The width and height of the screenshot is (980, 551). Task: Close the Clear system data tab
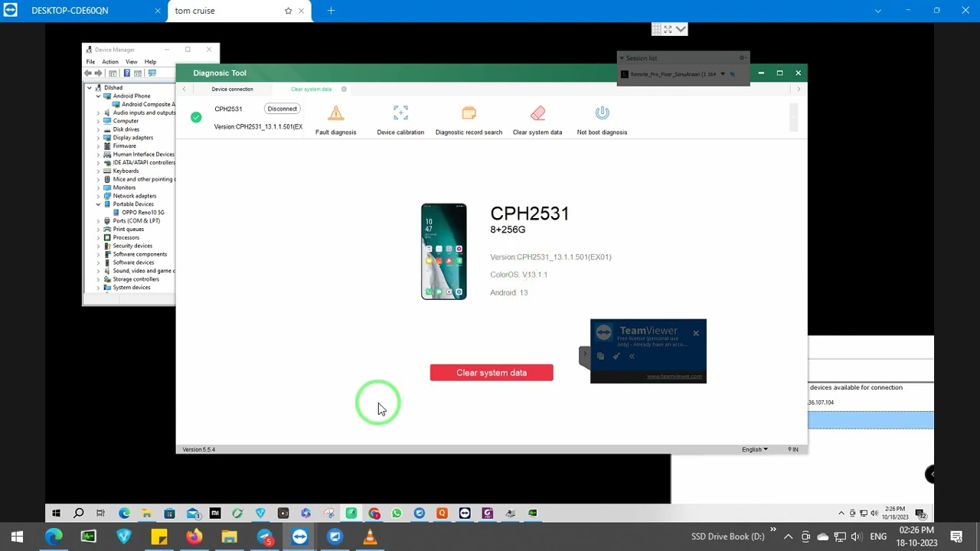click(344, 89)
